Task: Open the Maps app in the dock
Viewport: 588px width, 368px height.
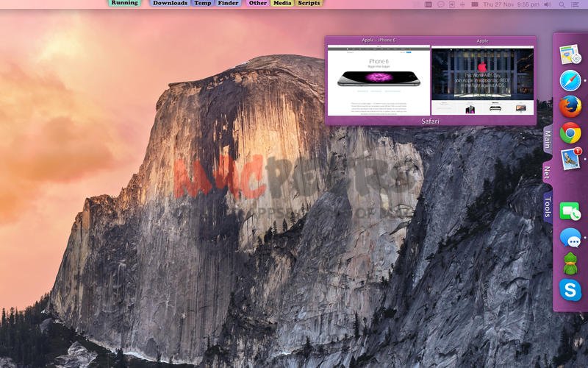Action: coord(570,54)
